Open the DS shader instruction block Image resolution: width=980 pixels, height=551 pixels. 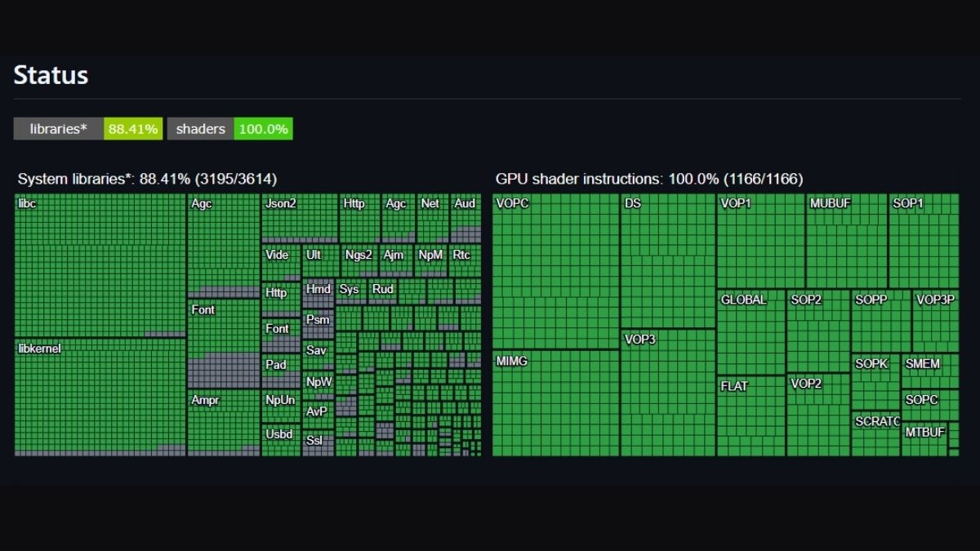[668, 261]
